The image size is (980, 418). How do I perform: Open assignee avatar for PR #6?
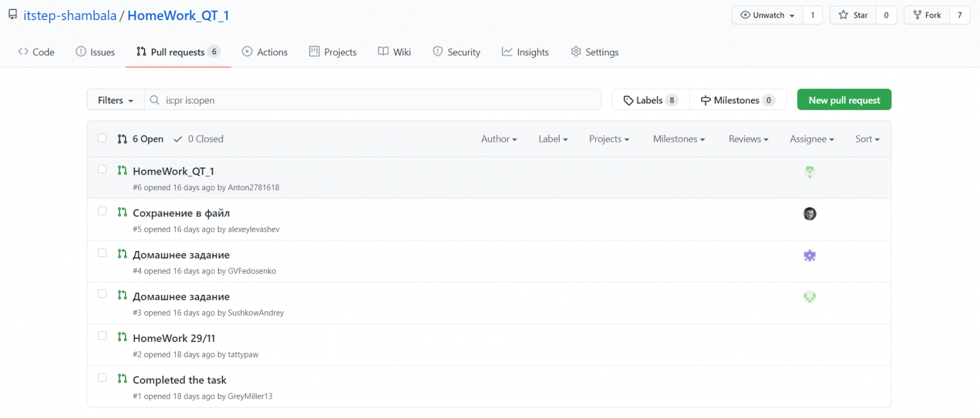810,172
